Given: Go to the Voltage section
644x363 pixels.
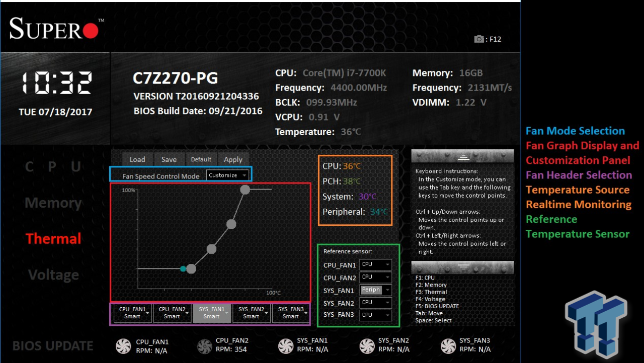Looking at the screenshot, I should 53,275.
